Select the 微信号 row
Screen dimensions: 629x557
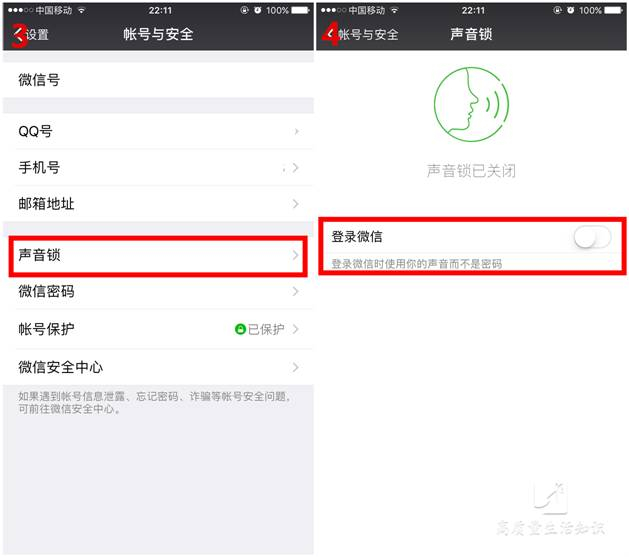click(158, 79)
